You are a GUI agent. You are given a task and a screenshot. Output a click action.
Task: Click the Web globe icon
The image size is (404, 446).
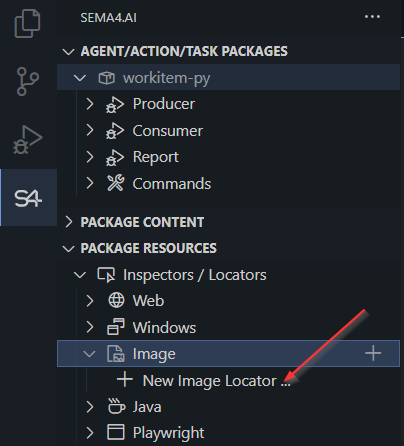(116, 300)
